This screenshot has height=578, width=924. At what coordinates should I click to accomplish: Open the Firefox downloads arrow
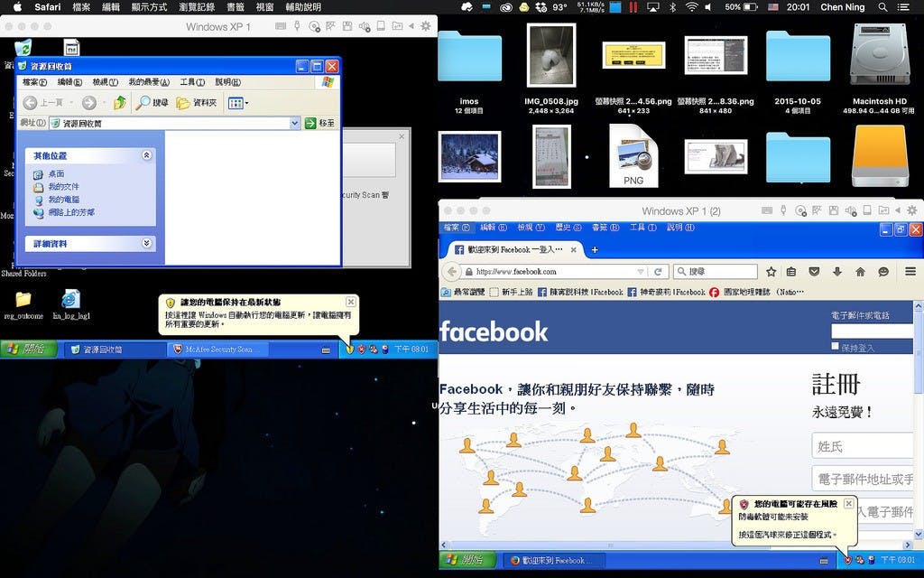click(x=836, y=271)
